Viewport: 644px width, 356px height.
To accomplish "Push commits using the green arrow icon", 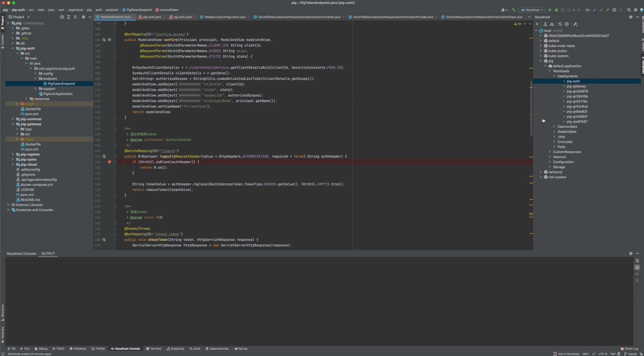I will click(608, 10).
